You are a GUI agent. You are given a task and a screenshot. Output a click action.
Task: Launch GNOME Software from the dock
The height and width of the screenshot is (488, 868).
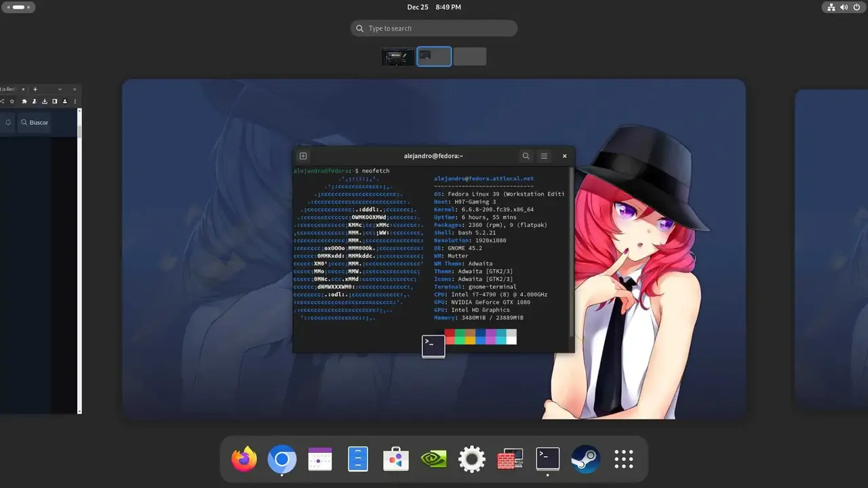(x=395, y=460)
